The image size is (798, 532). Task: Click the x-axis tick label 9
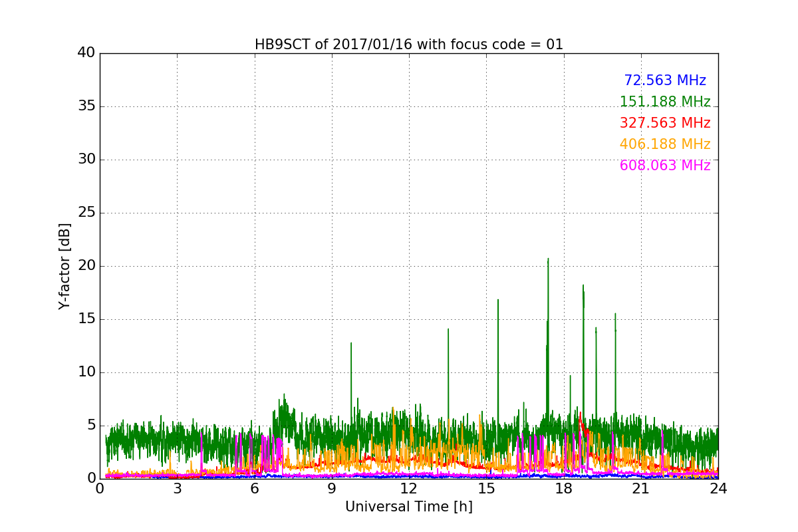[332, 489]
